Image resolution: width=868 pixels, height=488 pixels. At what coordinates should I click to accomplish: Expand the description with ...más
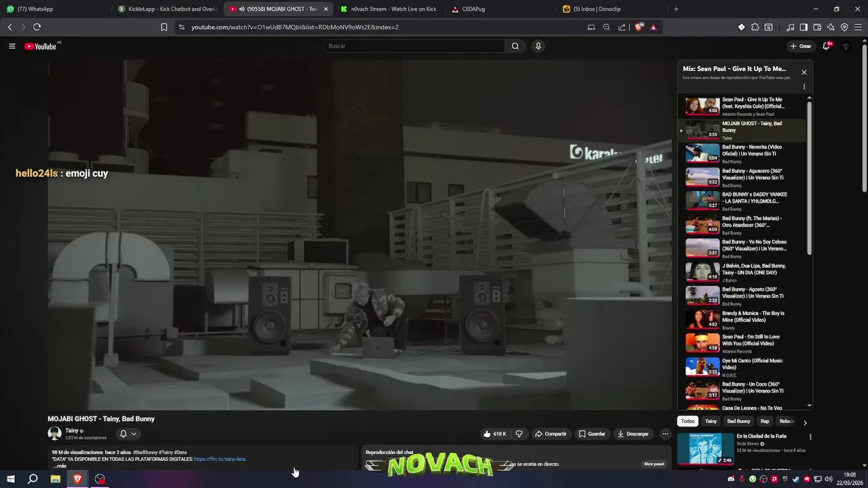pos(60,466)
